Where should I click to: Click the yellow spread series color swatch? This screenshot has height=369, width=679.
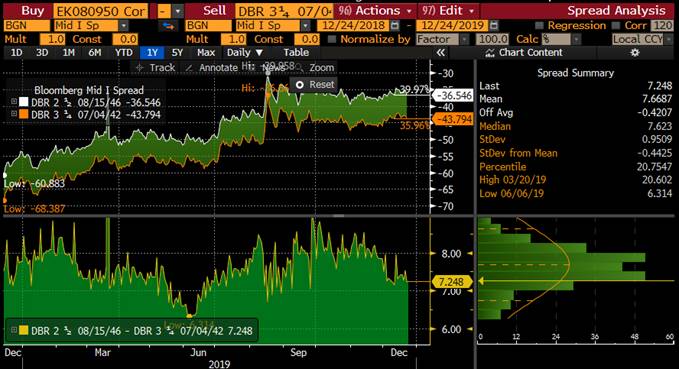tap(24, 330)
